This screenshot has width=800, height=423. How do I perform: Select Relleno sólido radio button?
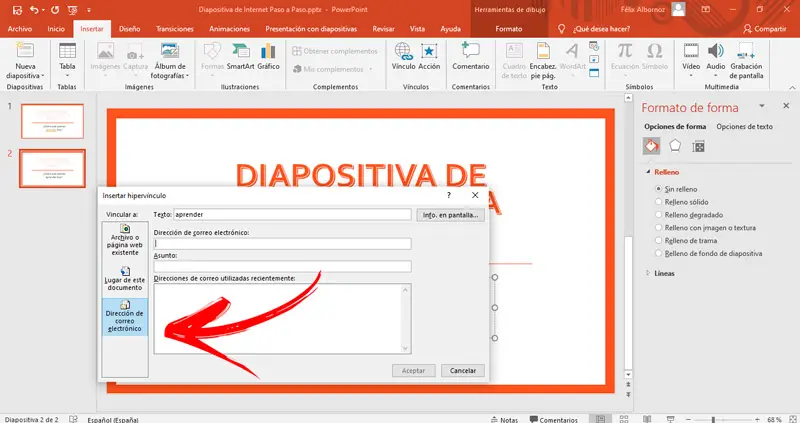pyautogui.click(x=658, y=202)
